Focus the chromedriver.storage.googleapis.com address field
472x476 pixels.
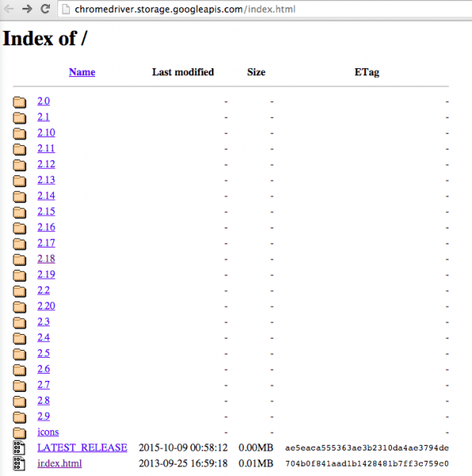[x=264, y=9]
